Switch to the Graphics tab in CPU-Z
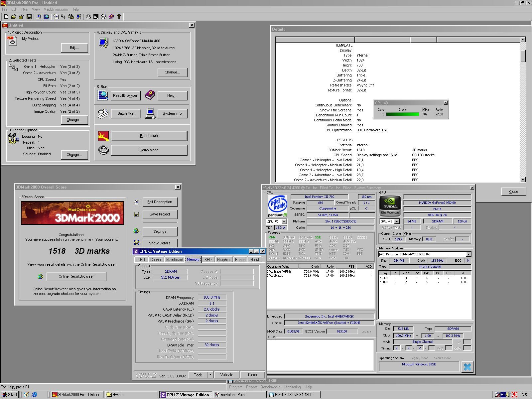 224,260
